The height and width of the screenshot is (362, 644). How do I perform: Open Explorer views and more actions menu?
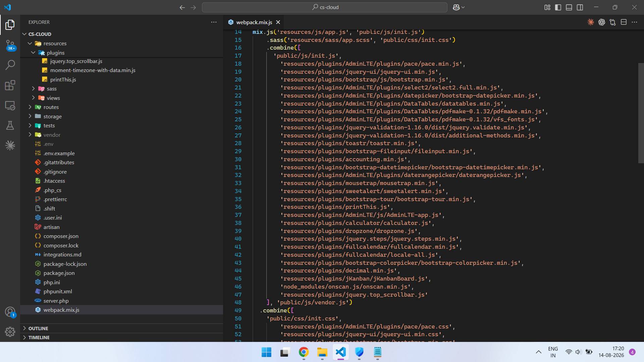214,22
